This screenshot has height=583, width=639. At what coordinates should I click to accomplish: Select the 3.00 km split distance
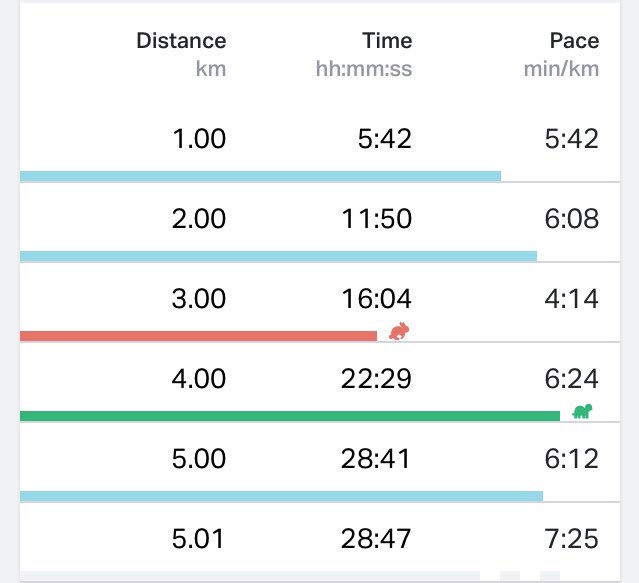199,299
